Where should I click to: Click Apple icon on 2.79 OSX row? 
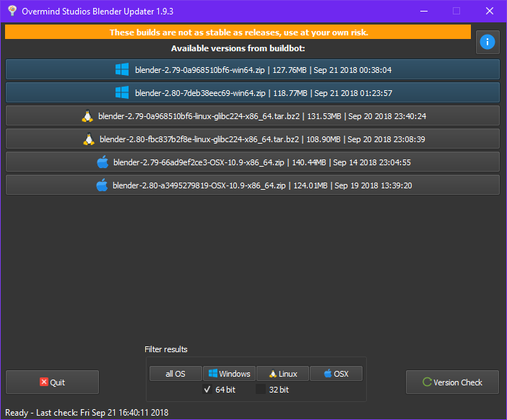point(103,162)
